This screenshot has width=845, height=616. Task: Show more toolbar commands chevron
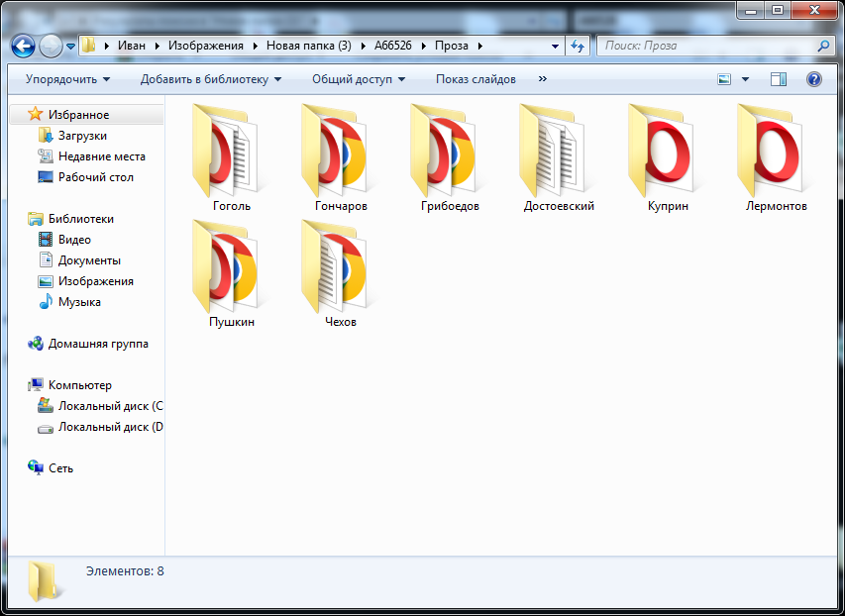point(542,78)
